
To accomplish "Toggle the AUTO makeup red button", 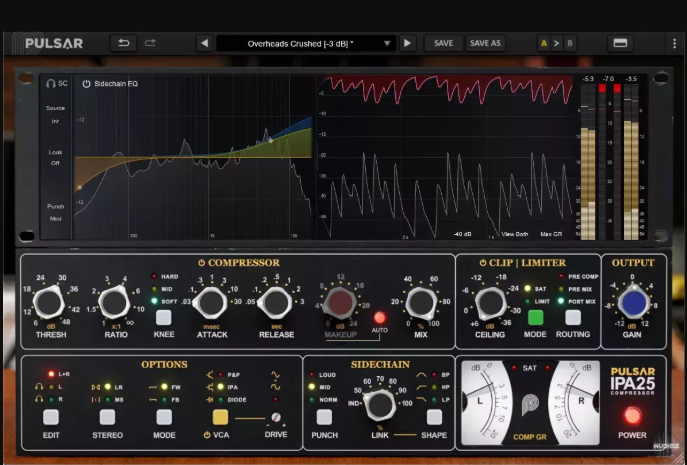I will click(379, 318).
